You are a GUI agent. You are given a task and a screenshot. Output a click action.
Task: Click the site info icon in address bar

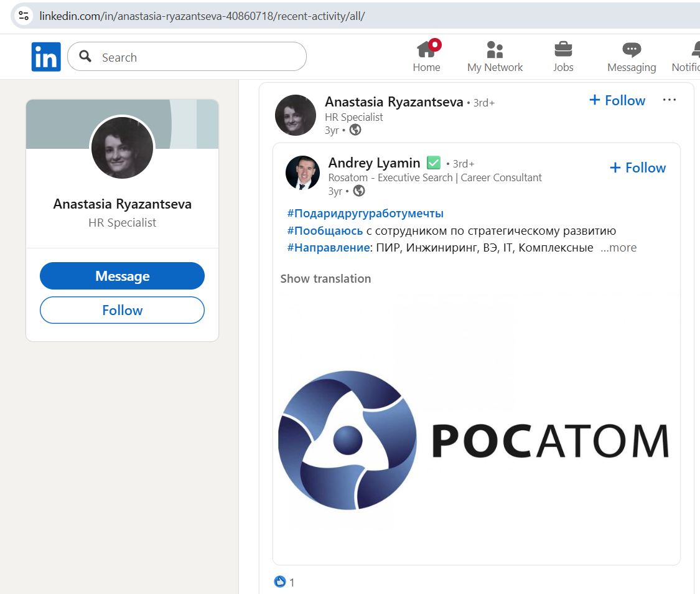(x=23, y=16)
